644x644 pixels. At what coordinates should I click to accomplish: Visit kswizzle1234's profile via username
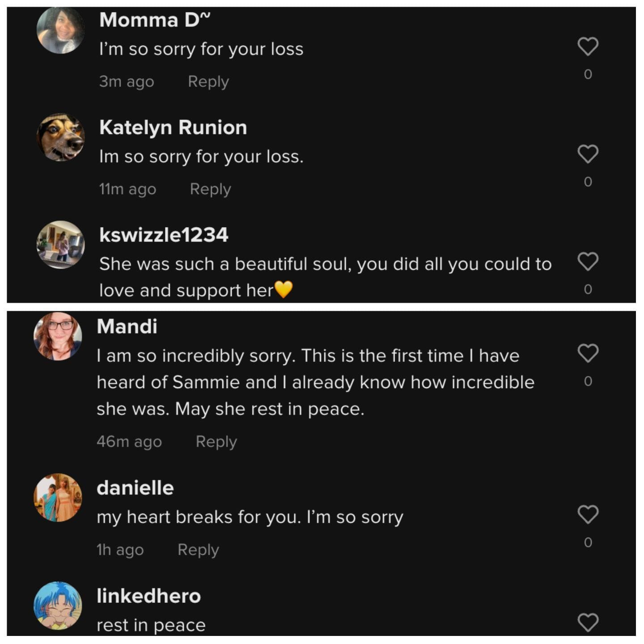[x=164, y=235]
